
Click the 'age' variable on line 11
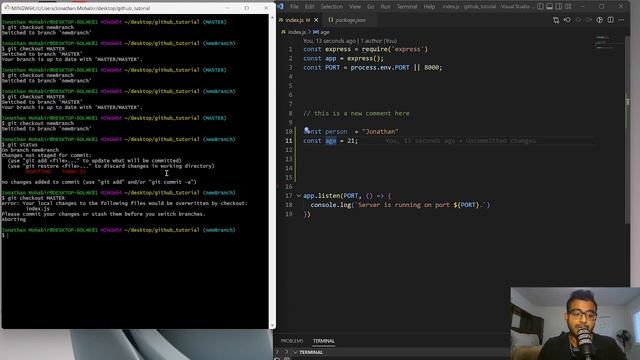tap(331, 141)
